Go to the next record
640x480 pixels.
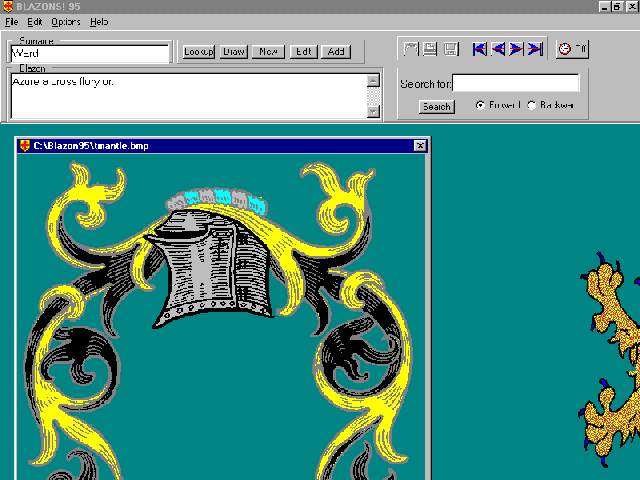pos(516,49)
